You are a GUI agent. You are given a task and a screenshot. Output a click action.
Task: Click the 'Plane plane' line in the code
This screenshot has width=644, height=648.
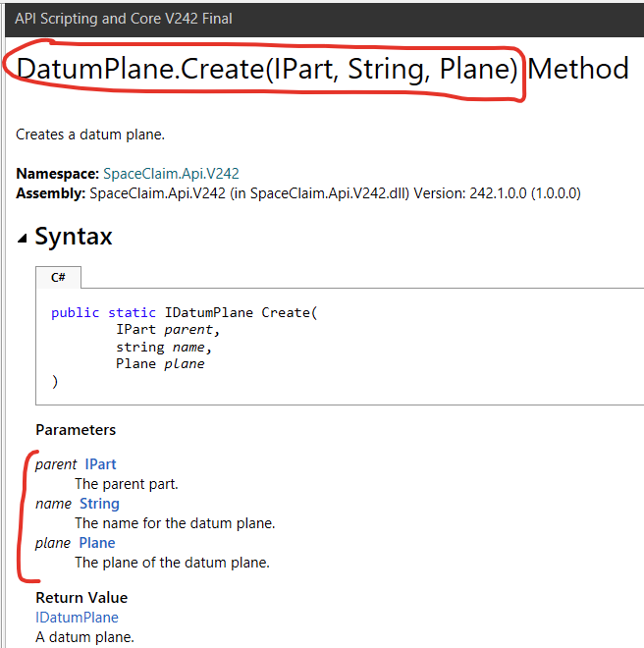pyautogui.click(x=160, y=364)
